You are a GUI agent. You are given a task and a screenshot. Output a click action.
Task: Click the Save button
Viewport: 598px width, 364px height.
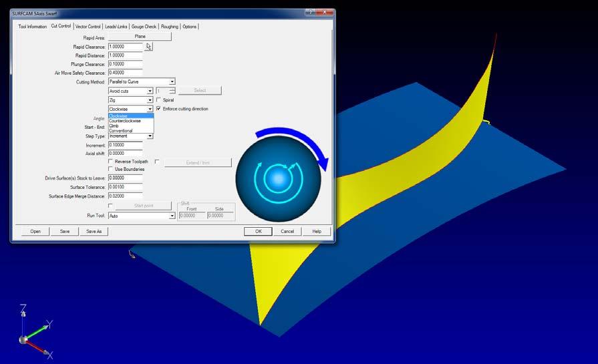pos(65,231)
